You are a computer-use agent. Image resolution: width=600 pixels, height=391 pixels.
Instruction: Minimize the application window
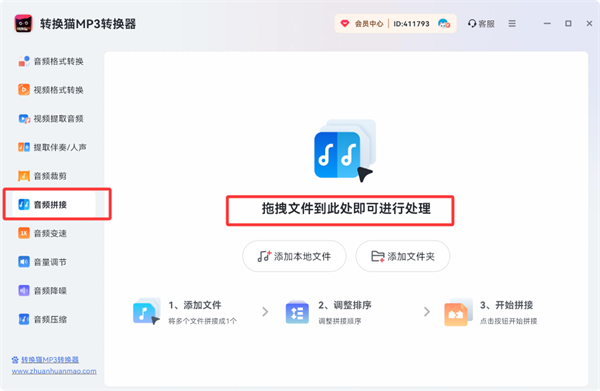[x=548, y=24]
